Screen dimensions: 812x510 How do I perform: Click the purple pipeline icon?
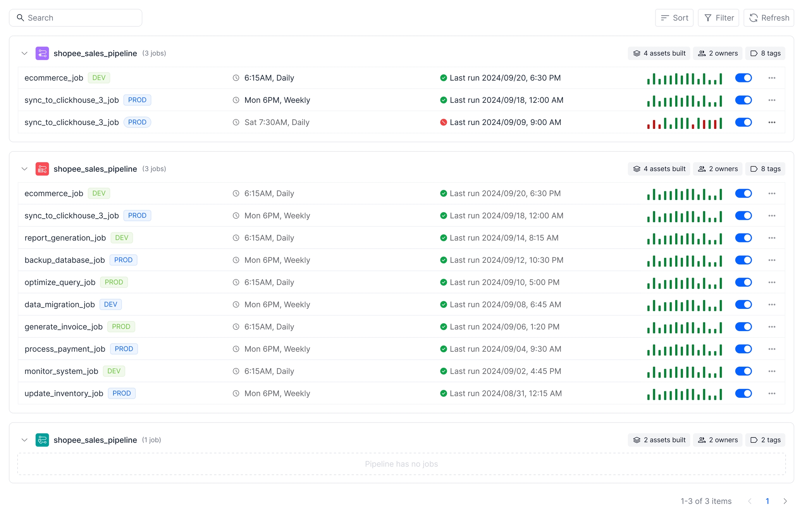point(42,53)
